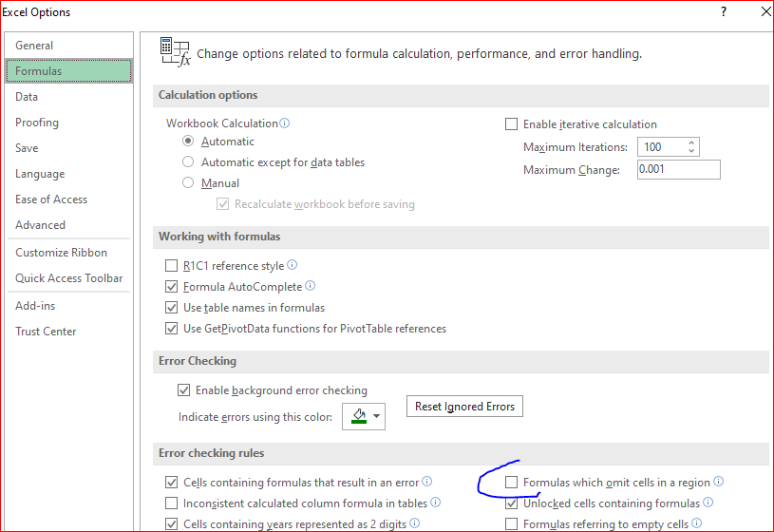774x532 pixels.
Task: Click the Workbook Calculation info icon
Action: pyautogui.click(x=285, y=123)
